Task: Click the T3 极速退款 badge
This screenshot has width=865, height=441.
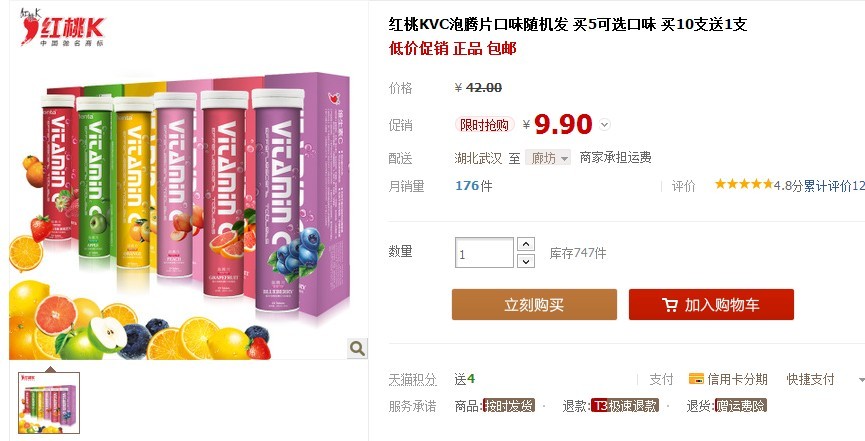Action: tap(624, 406)
